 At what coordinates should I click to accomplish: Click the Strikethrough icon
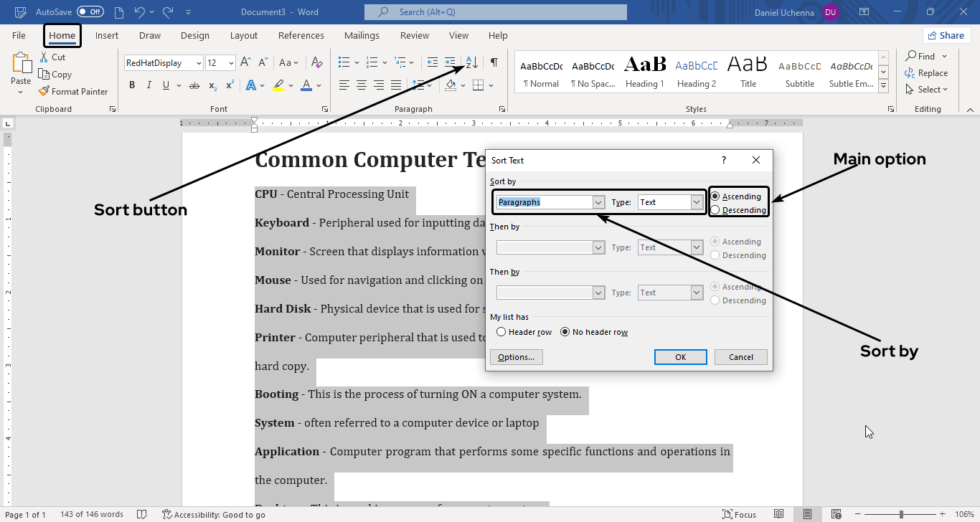click(x=194, y=85)
